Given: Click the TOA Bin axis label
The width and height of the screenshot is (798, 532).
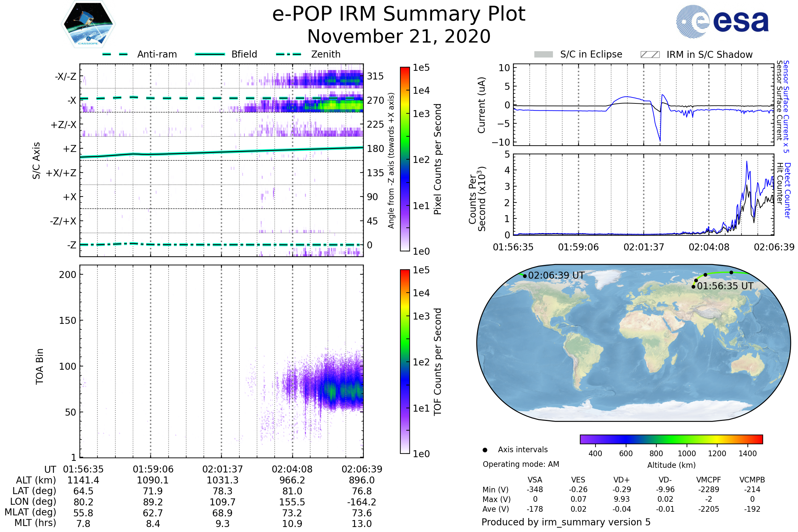Looking at the screenshot, I should [x=40, y=366].
